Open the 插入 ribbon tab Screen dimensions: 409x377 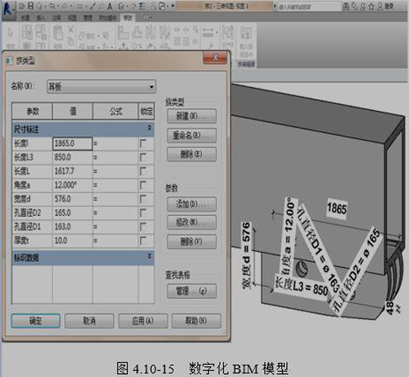pos(40,18)
